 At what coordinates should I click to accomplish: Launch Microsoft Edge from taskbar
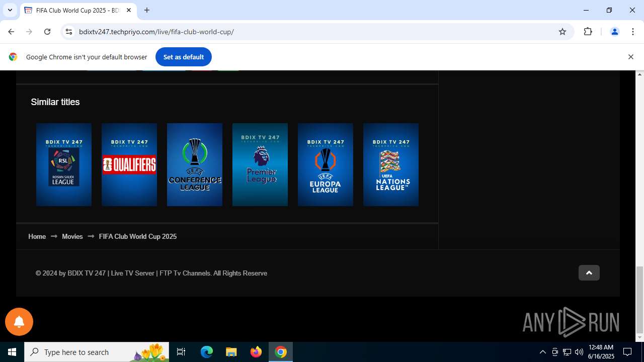coord(207,352)
